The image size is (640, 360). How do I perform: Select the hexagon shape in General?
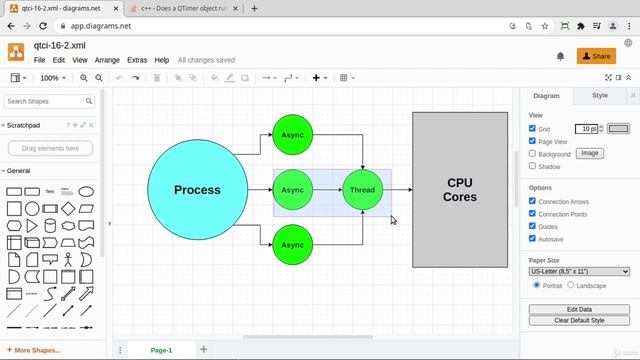[14, 226]
